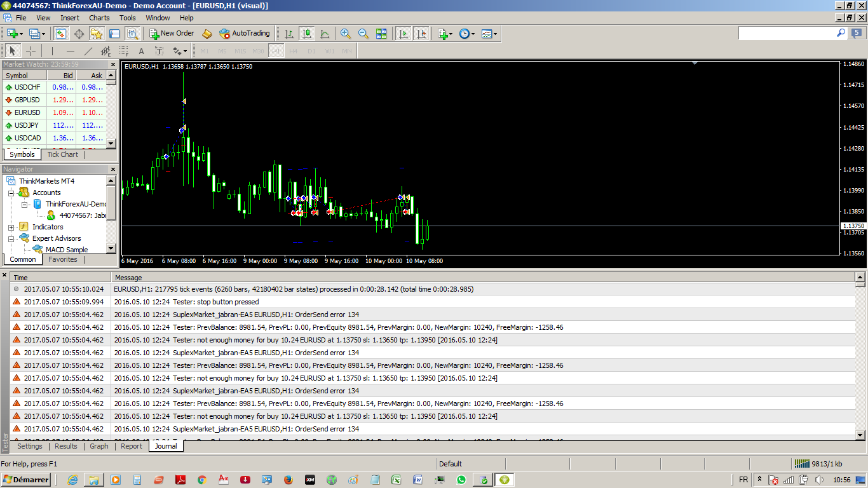Image resolution: width=868 pixels, height=488 pixels.
Task: Select the arrow cursor tool
Action: click(x=13, y=51)
